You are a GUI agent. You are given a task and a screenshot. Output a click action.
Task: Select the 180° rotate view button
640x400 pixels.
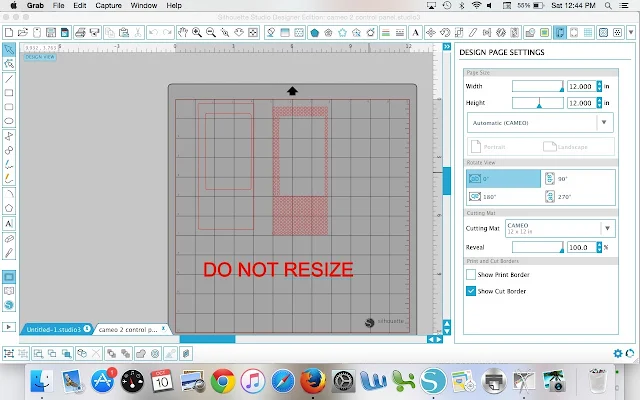[x=503, y=197]
